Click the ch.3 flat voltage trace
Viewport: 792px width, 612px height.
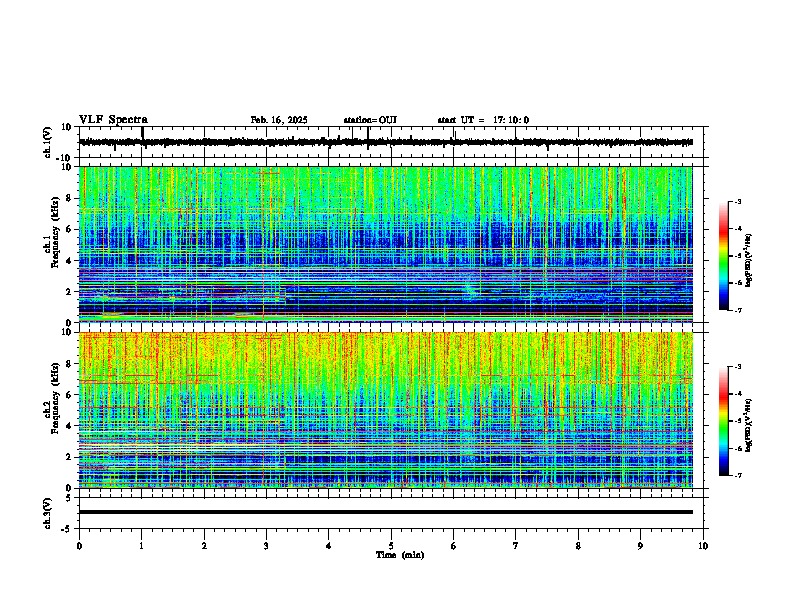(x=386, y=512)
